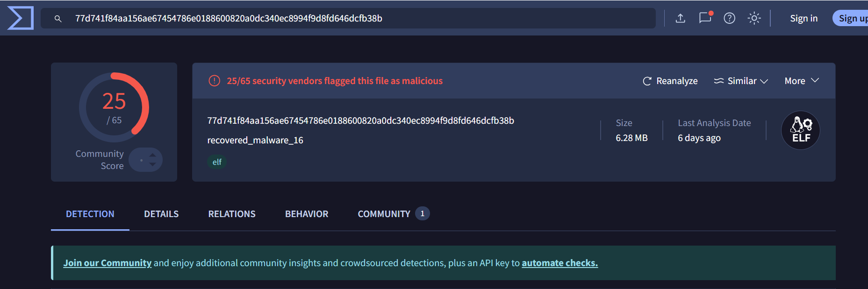Upvote the Community Score
Image resolution: width=868 pixels, height=289 pixels.
click(152, 155)
